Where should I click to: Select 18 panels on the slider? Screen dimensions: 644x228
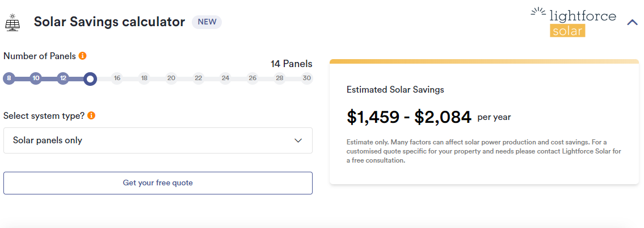[144, 78]
